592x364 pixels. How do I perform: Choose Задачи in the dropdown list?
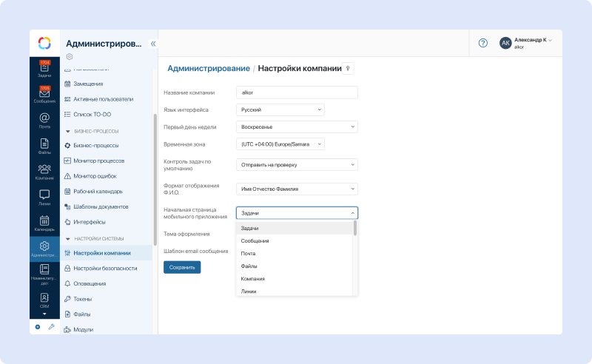294,228
